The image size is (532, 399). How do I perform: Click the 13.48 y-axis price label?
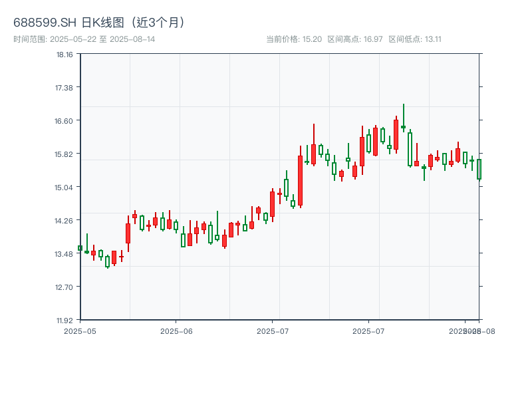(65, 253)
